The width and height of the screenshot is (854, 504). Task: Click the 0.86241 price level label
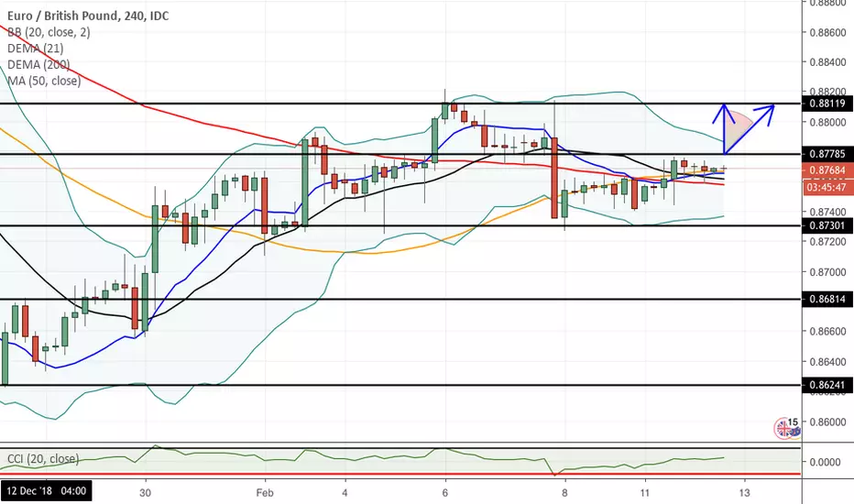point(827,385)
